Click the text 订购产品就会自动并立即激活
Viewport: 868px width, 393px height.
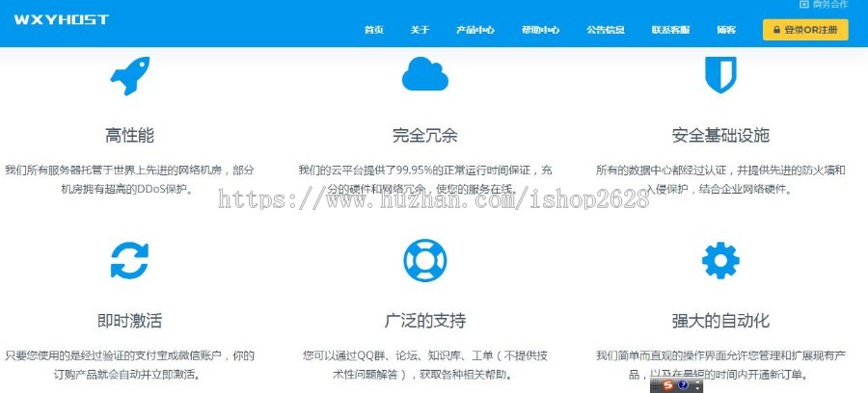tap(129, 374)
